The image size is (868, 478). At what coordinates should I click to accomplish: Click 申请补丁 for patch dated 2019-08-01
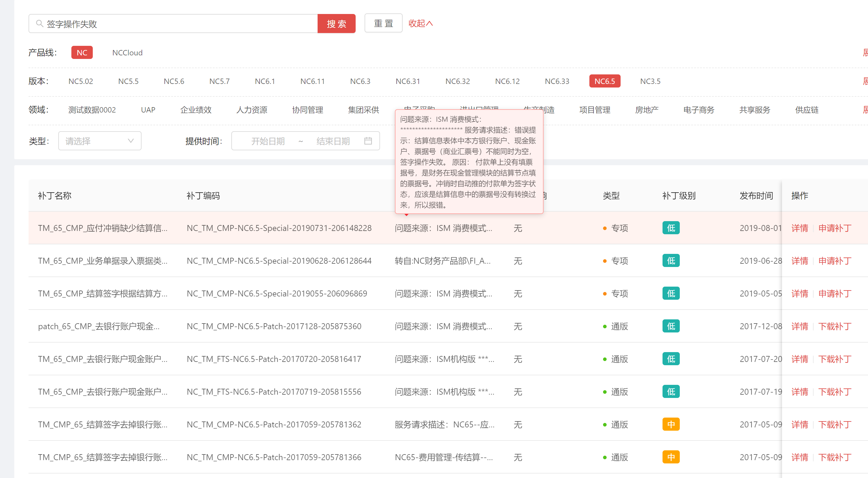point(835,228)
